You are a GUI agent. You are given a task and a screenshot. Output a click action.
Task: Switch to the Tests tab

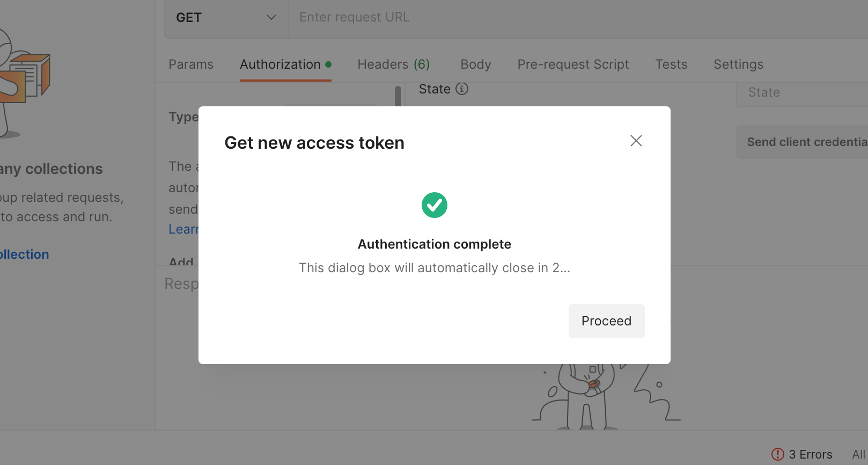point(671,64)
